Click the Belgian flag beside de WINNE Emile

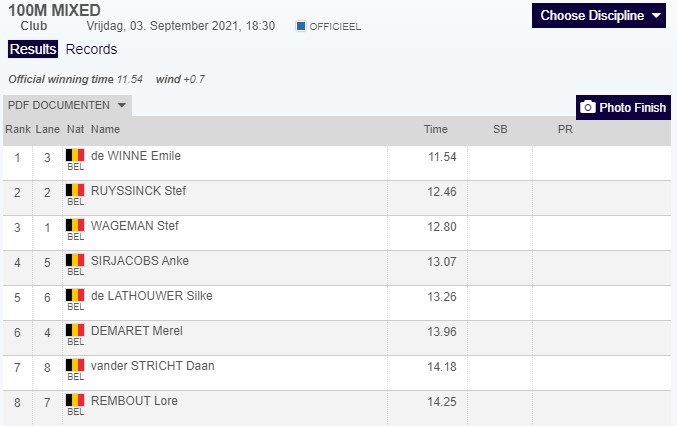pos(75,156)
